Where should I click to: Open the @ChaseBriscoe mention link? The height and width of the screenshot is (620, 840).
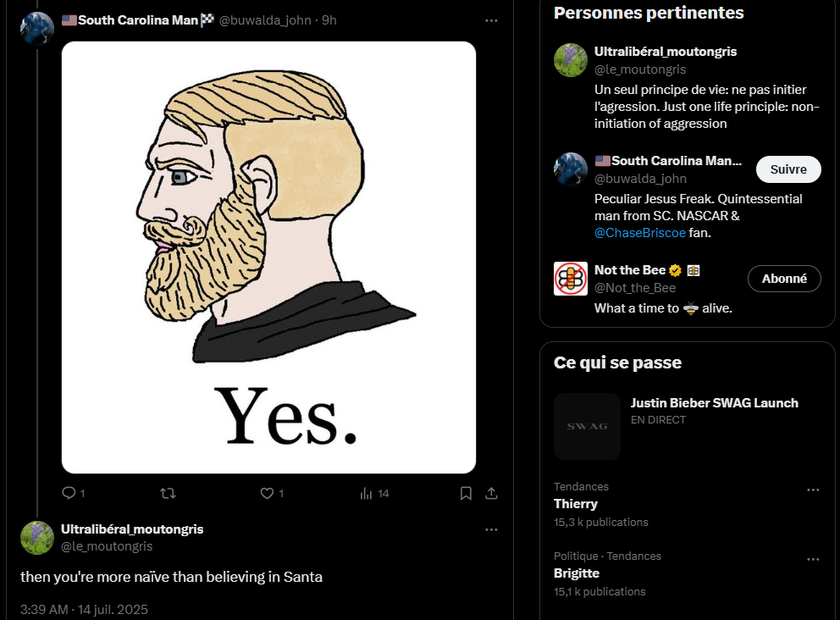pyautogui.click(x=639, y=233)
